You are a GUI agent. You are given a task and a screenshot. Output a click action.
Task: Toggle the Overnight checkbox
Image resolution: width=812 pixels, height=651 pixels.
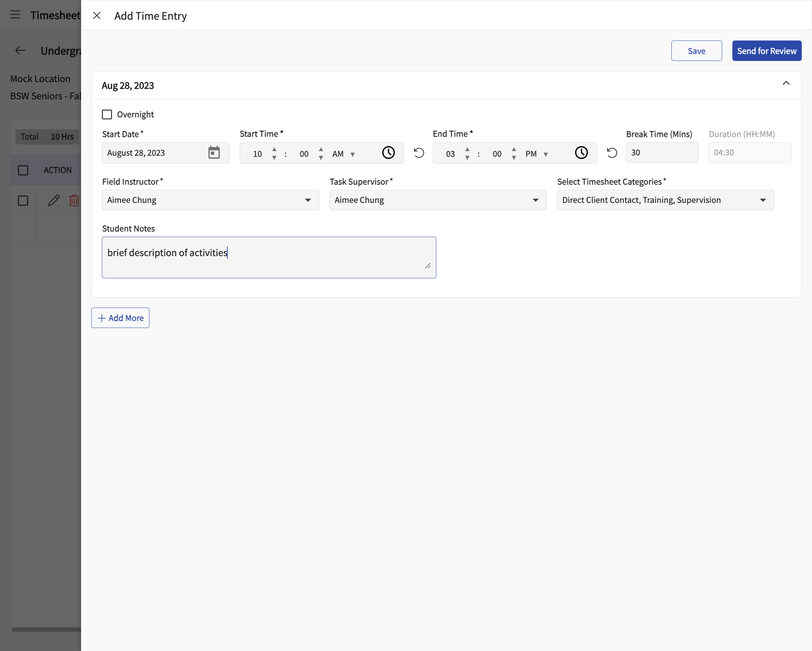click(x=107, y=114)
